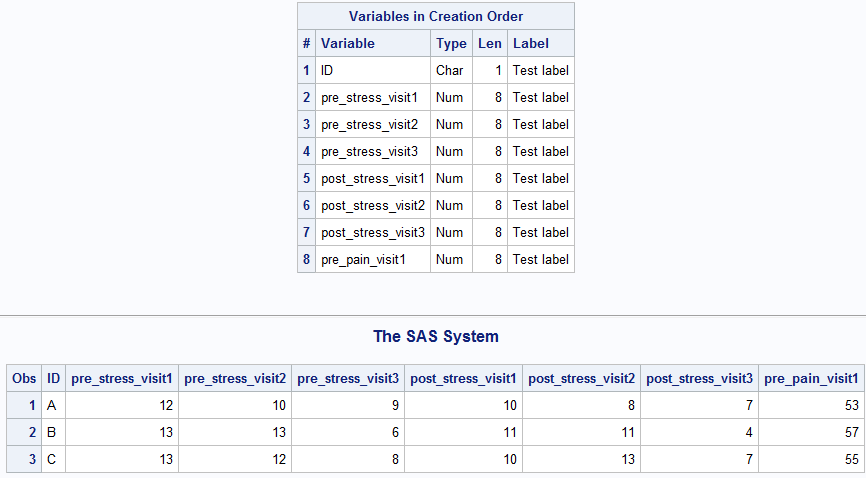Click the 'Variables in Creation Order' table title
This screenshot has width=866, height=478.
[435, 16]
